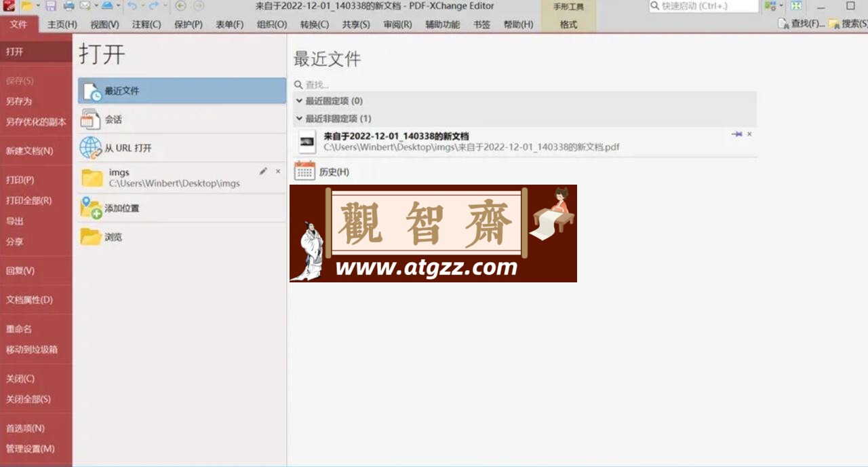Screen dimensions: 868x467
Task: Select 另存优化的副本 in the sidebar
Action: pyautogui.click(x=36, y=122)
